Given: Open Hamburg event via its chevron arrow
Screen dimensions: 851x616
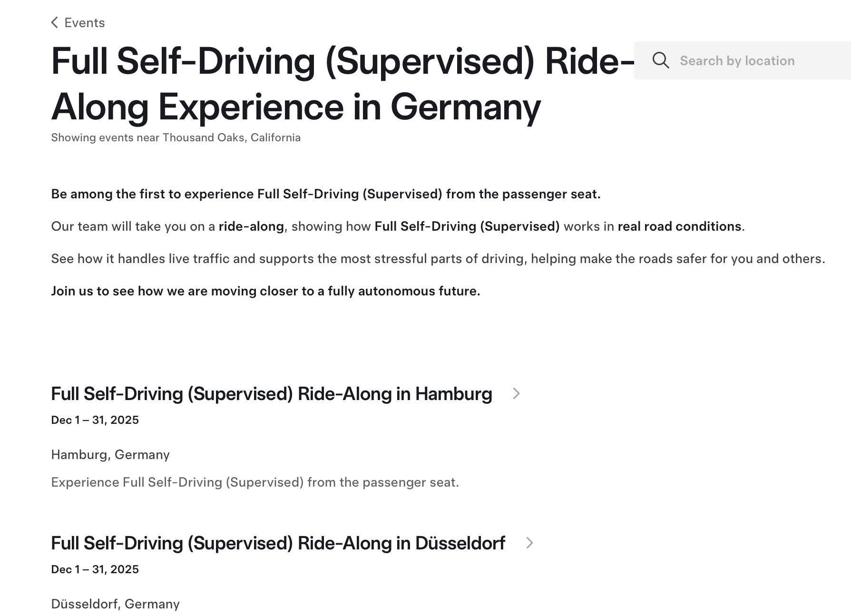Looking at the screenshot, I should coord(516,394).
